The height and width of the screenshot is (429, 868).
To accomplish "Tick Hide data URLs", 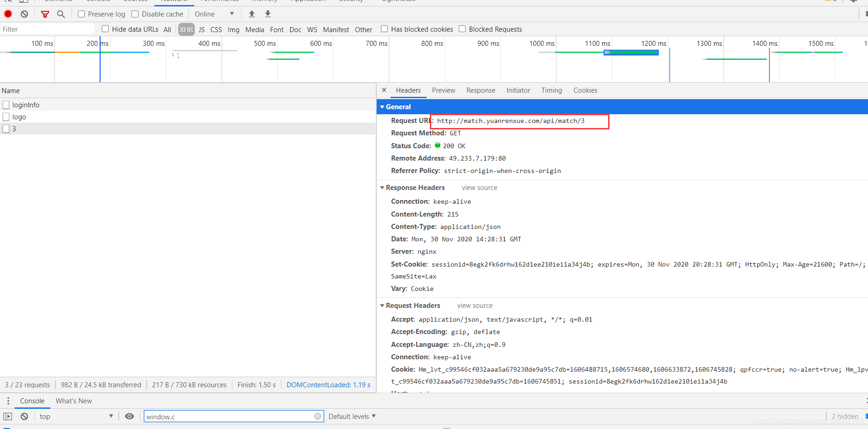I will (x=105, y=28).
